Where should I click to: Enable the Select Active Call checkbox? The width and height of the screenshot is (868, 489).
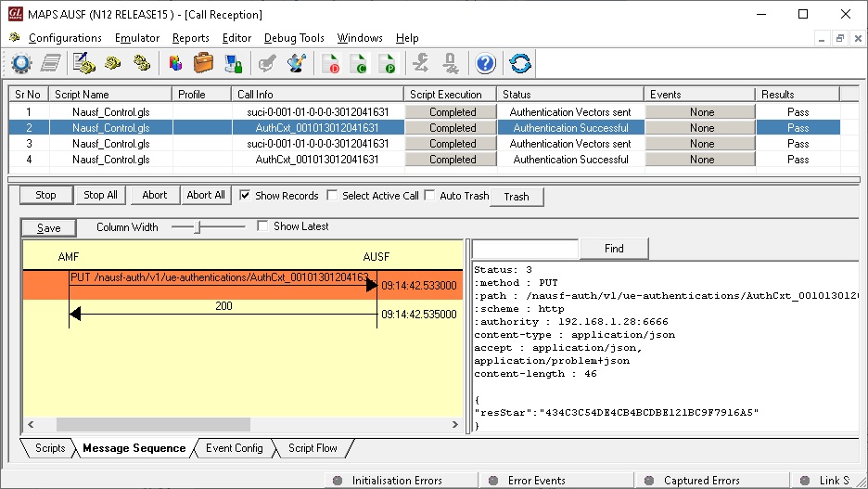pyautogui.click(x=332, y=195)
